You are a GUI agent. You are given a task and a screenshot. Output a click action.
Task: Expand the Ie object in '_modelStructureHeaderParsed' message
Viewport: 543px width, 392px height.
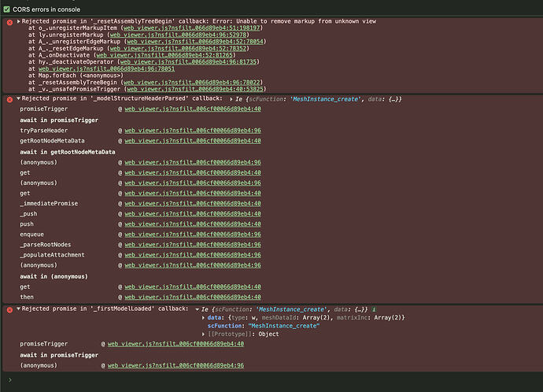tap(231, 99)
